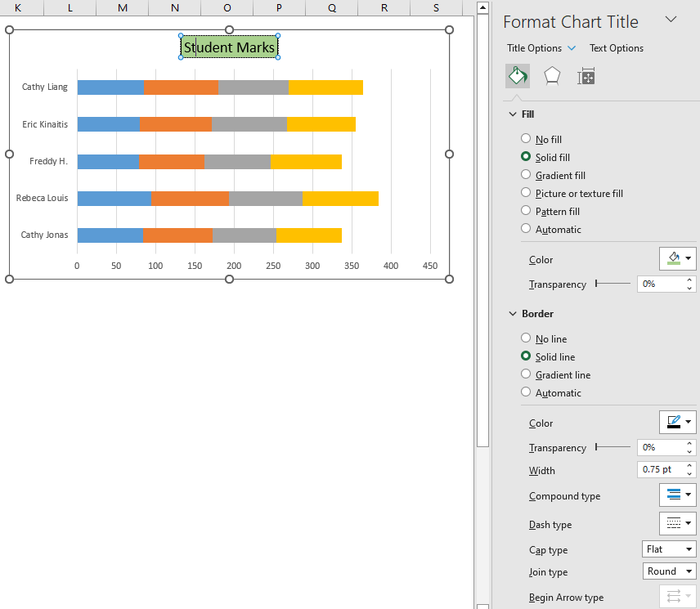Open the Join type Round dropdown
700x609 pixels.
click(669, 571)
